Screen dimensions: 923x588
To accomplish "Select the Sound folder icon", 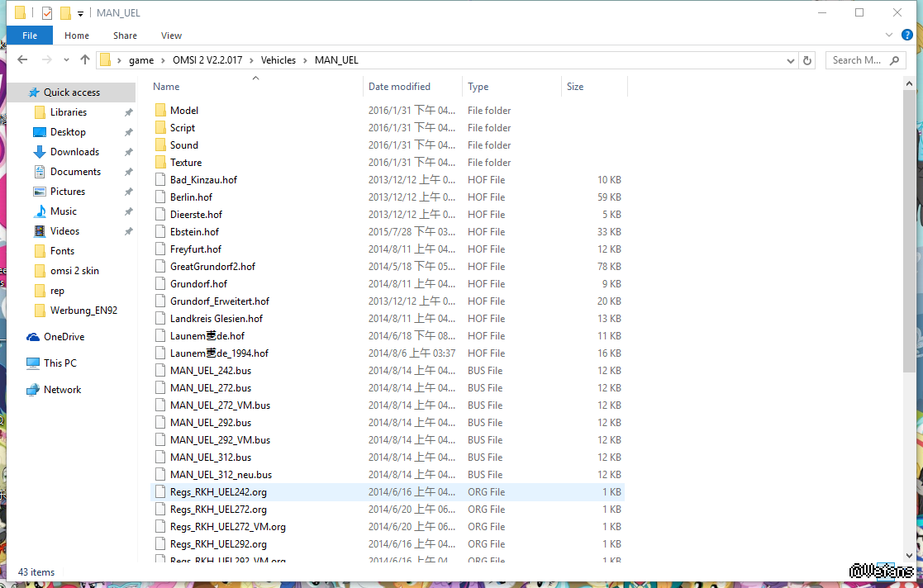I will [x=160, y=145].
